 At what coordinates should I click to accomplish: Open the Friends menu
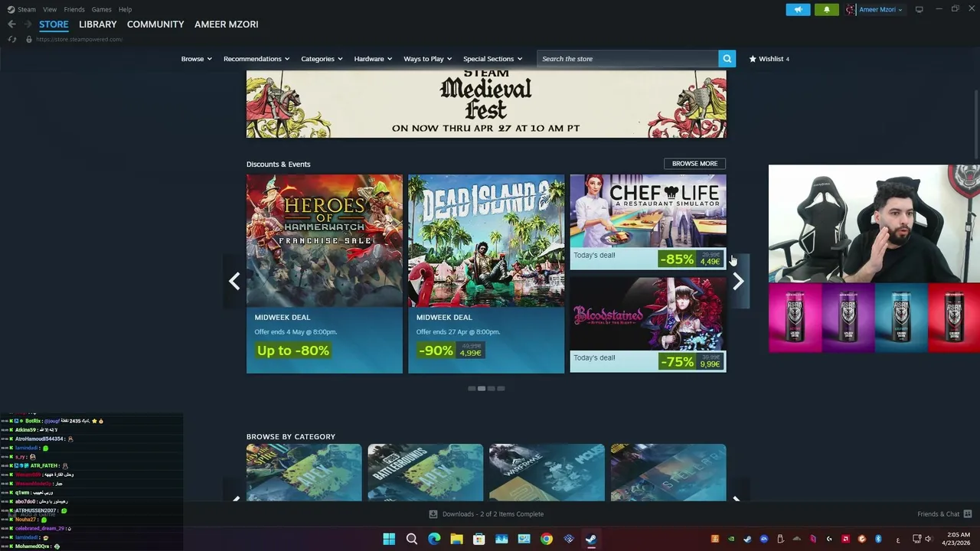pos(74,9)
